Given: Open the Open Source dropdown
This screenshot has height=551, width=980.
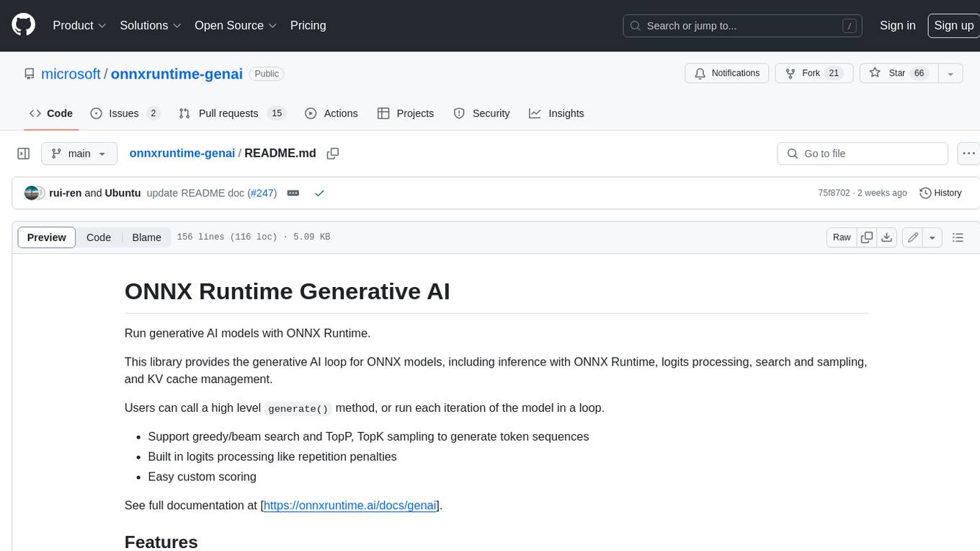Looking at the screenshot, I should pyautogui.click(x=236, y=25).
